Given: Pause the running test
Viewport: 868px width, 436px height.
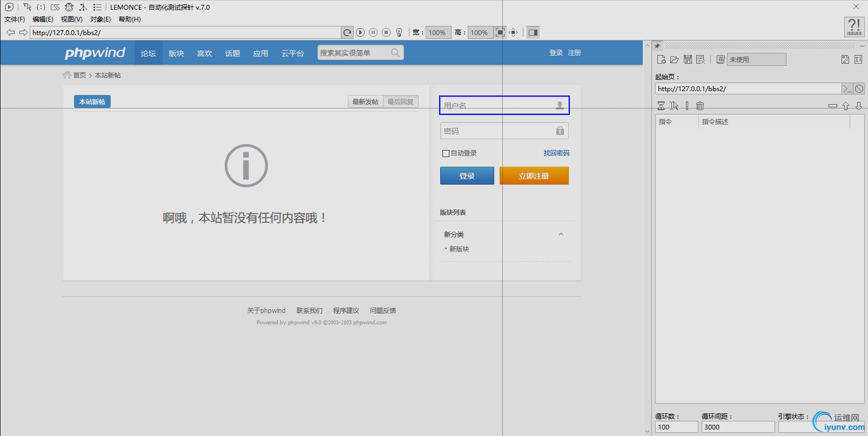Looking at the screenshot, I should 373,32.
